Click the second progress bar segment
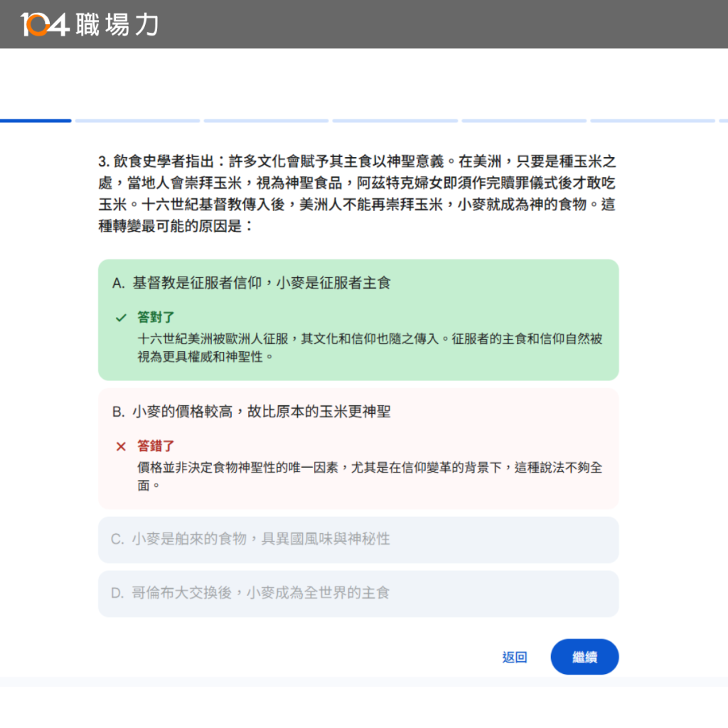The image size is (728, 728). pos(137,121)
